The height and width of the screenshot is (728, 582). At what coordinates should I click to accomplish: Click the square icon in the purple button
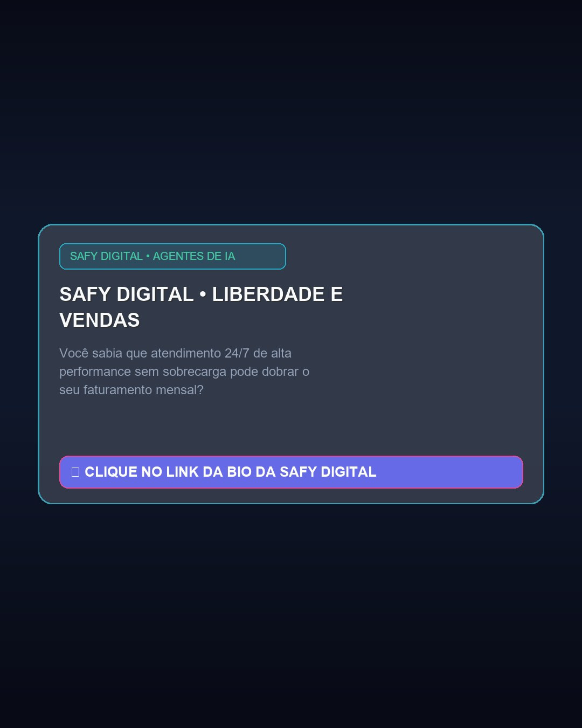click(x=75, y=472)
